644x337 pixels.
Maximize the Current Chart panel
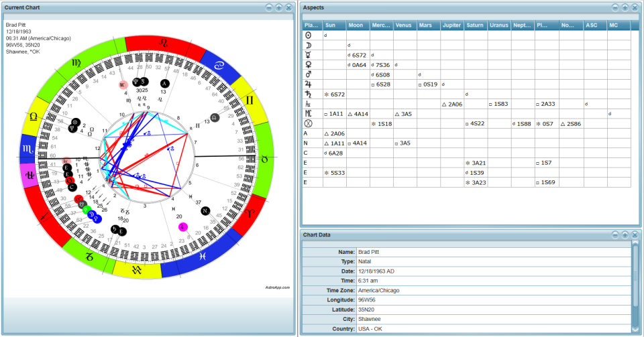(279, 8)
